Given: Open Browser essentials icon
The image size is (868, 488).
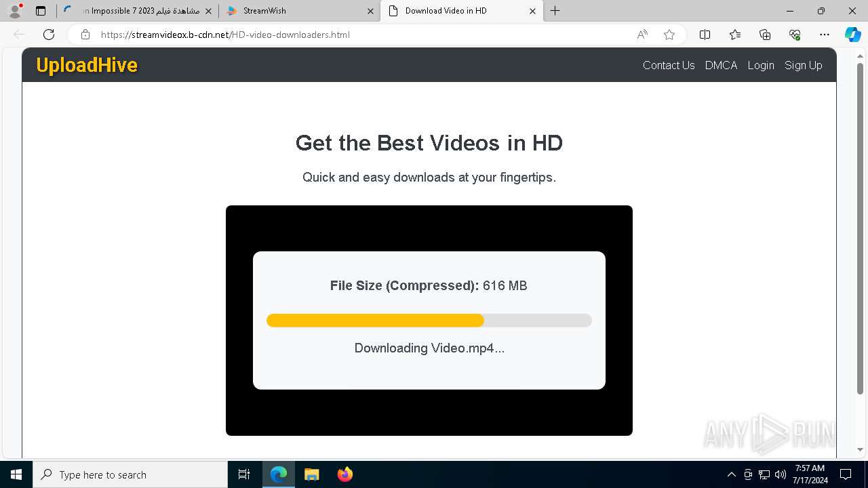Looking at the screenshot, I should pos(795,35).
